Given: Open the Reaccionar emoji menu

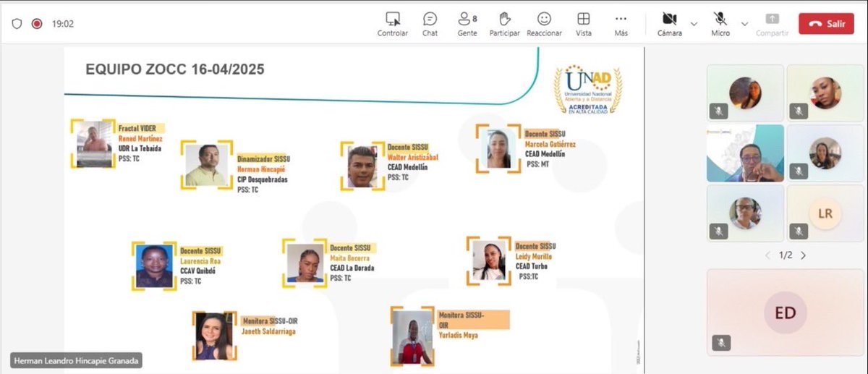Looking at the screenshot, I should 544,24.
